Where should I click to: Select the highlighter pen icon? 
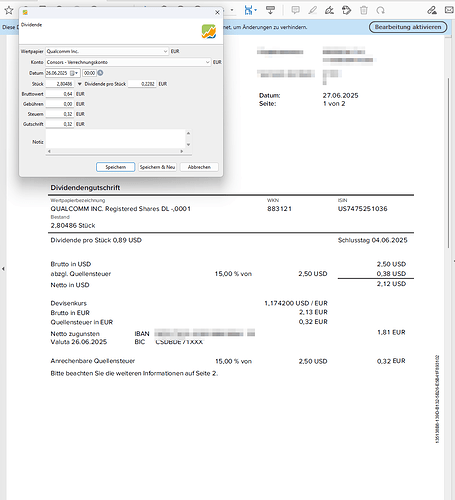pos(312,10)
